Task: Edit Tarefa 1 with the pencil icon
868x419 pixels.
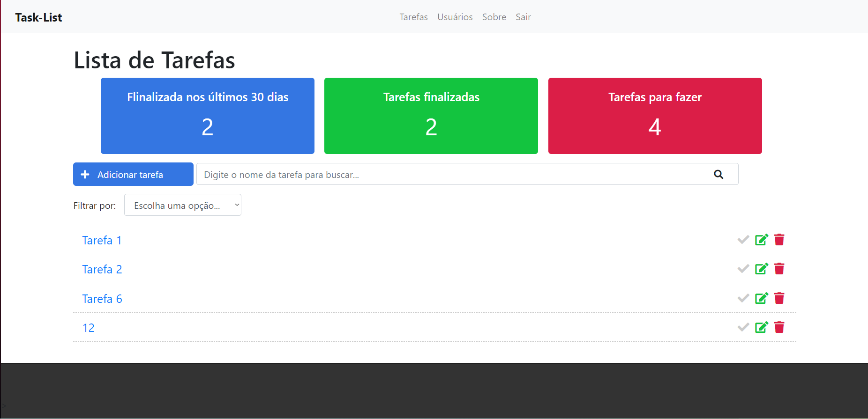Action: 762,240
